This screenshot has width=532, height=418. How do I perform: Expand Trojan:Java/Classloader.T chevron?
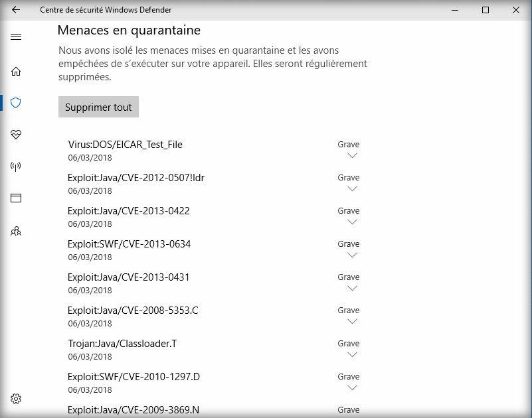pyautogui.click(x=352, y=355)
